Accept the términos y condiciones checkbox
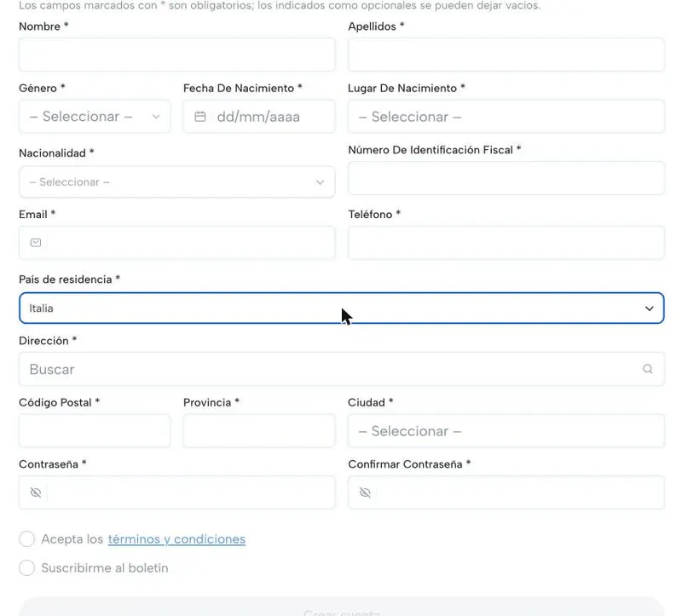 [27, 539]
